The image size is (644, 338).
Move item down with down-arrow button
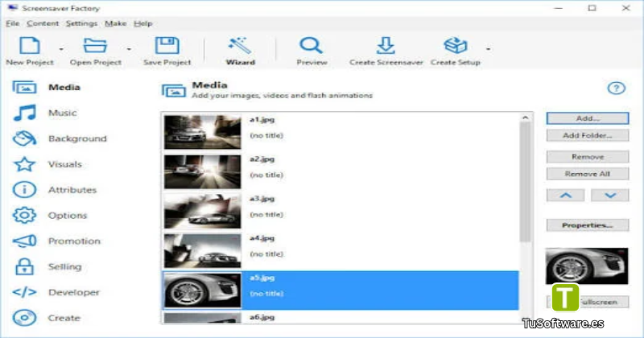[x=610, y=195]
